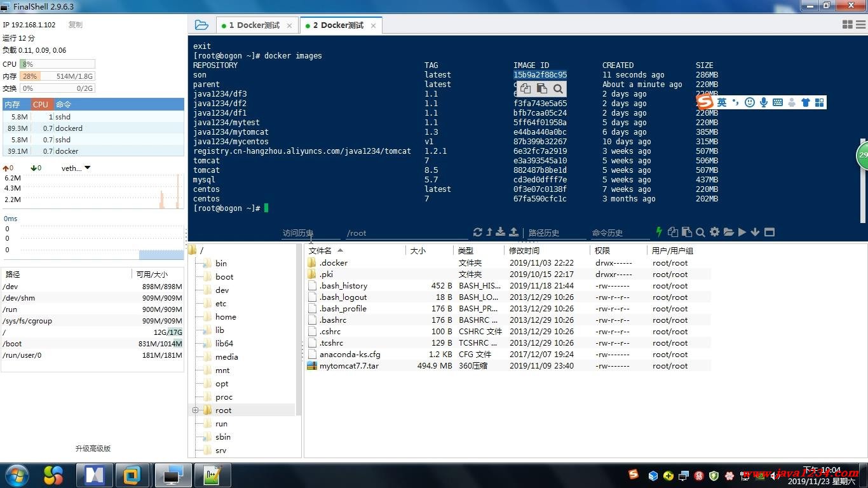This screenshot has height=488, width=868.
Task: Click the upload file icon
Action: 513,232
